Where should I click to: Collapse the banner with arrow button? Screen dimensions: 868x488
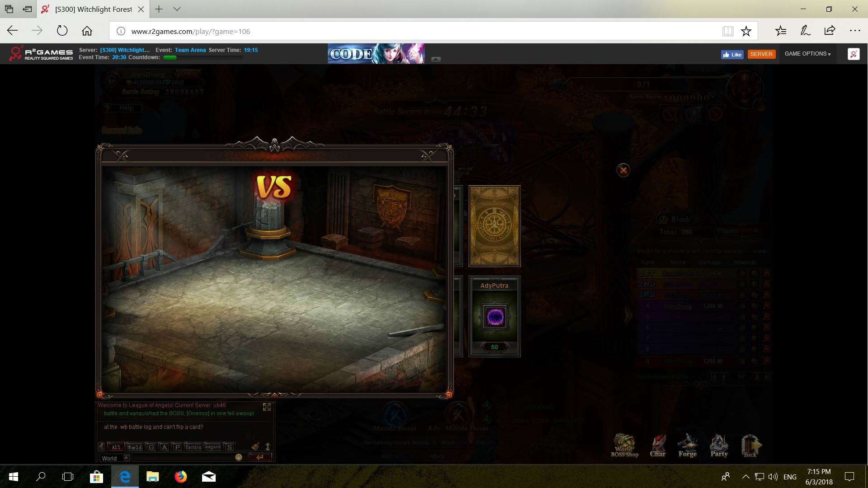pyautogui.click(x=436, y=59)
